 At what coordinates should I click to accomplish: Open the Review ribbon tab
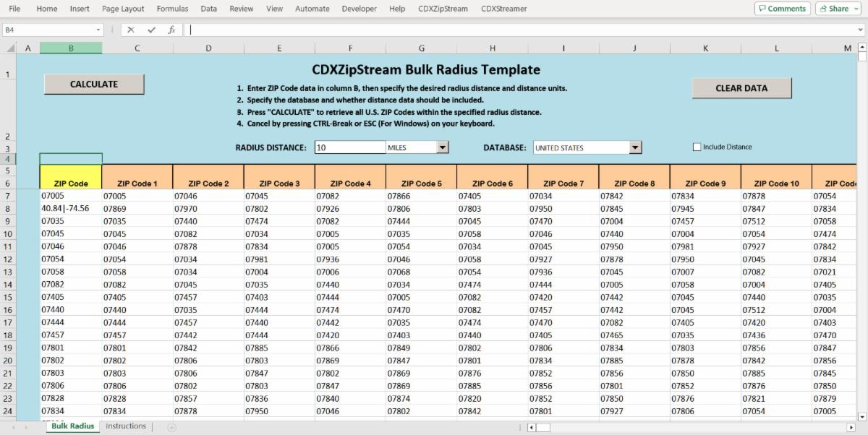coord(242,9)
